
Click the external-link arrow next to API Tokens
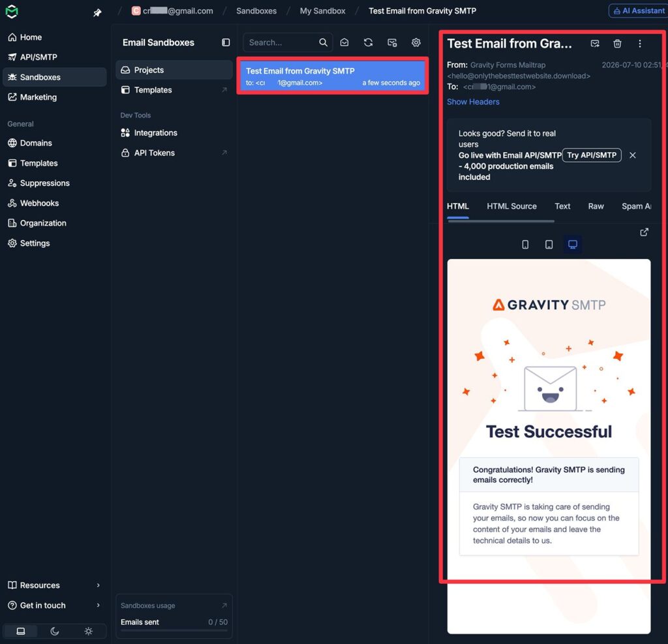[x=224, y=153]
